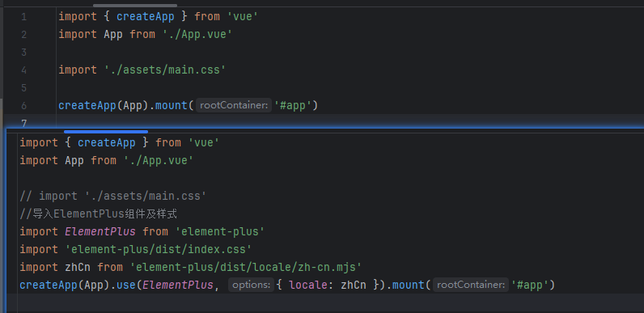Click the 'element-plus' string literal

pyautogui.click(x=220, y=231)
